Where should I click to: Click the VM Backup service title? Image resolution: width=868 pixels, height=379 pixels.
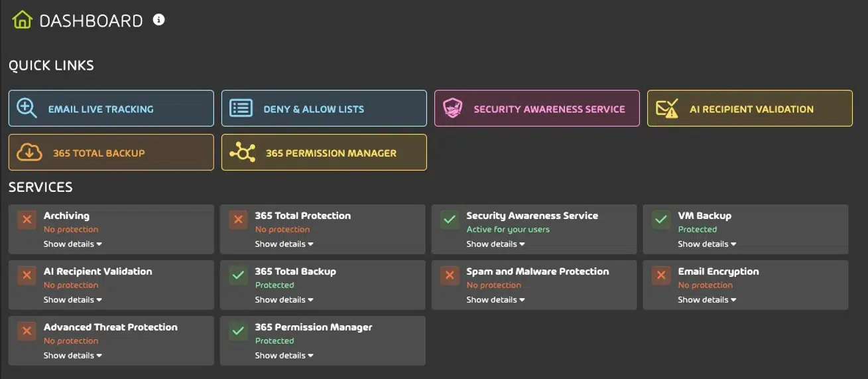coord(705,216)
